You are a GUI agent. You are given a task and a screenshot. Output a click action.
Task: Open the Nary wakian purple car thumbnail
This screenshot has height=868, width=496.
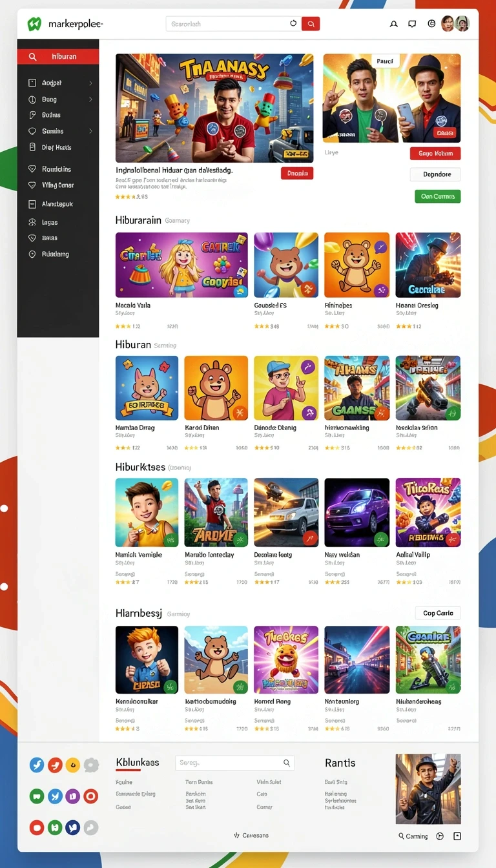356,512
